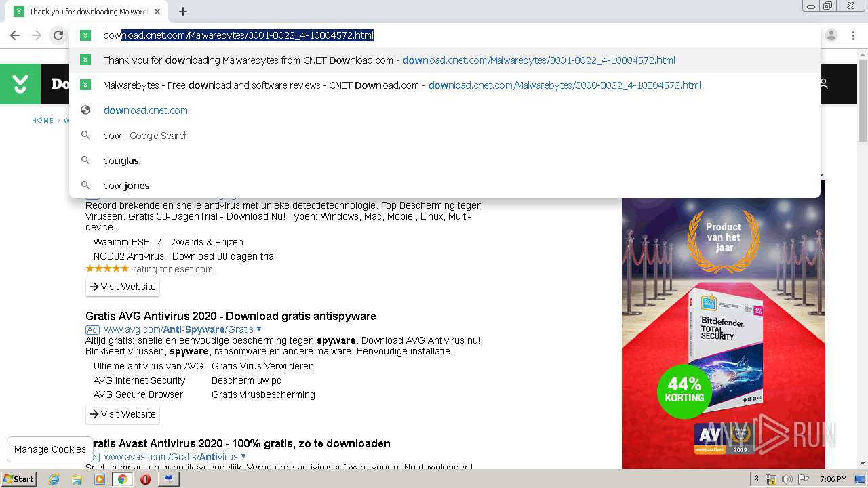Image resolution: width=868 pixels, height=488 pixels.
Task: Show hidden tray icons arrow
Action: click(x=757, y=479)
